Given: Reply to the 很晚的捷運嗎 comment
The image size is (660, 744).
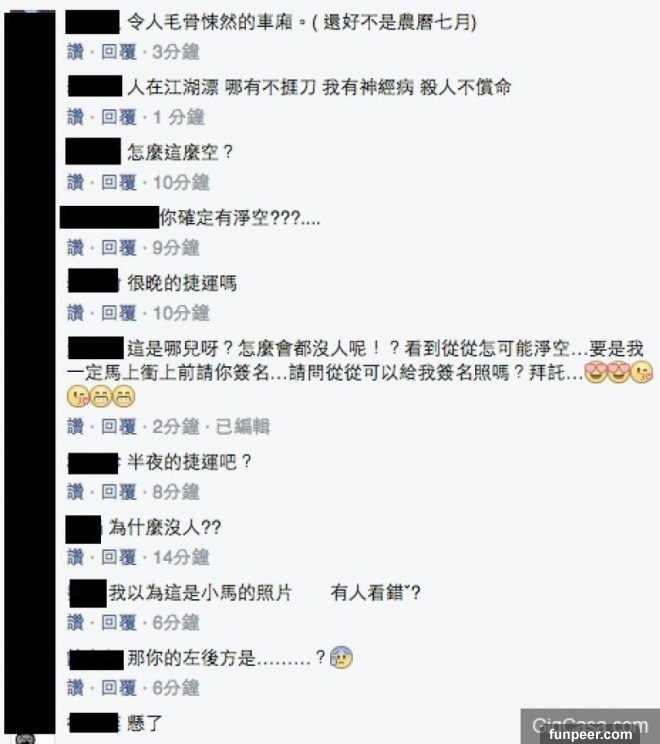Looking at the screenshot, I should tap(119, 313).
